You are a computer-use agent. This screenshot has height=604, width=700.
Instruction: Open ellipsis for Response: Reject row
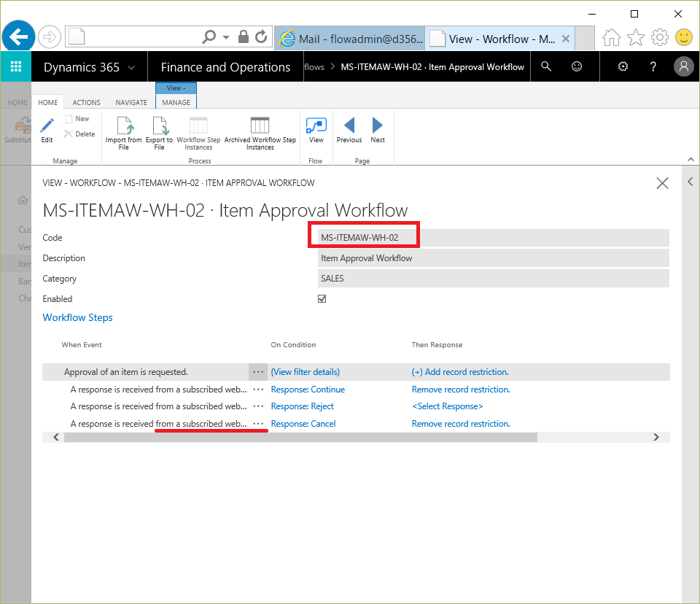[x=258, y=406]
